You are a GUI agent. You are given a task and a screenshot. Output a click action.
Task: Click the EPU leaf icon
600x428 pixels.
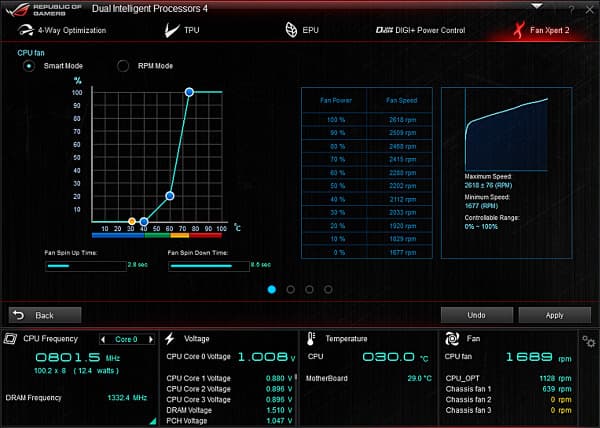[x=291, y=30]
